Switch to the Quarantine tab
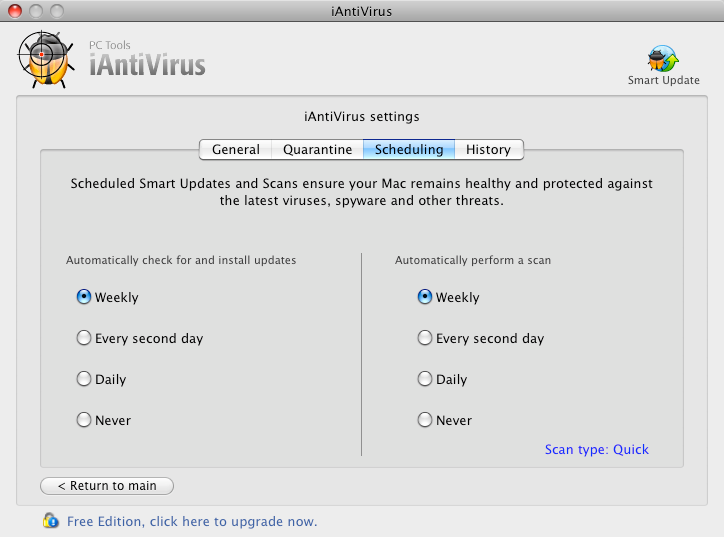This screenshot has width=724, height=537. pos(317,149)
